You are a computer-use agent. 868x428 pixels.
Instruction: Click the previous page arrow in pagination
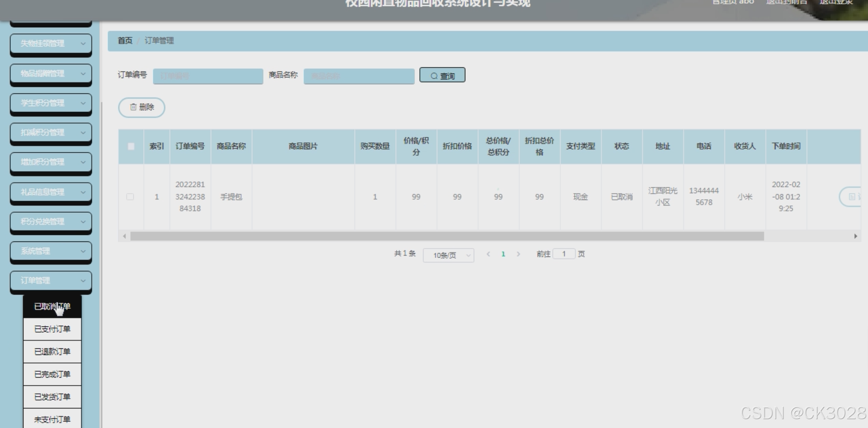(488, 254)
